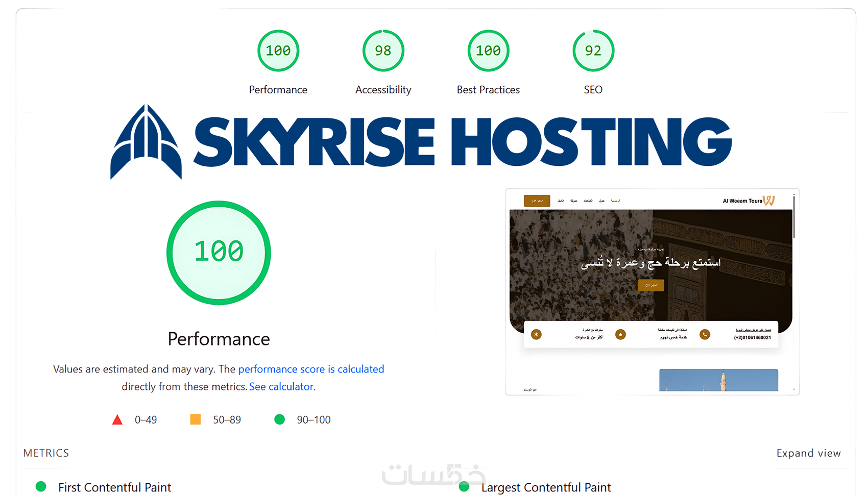Jump to the Accessibility score gauge showing 98
Screen dimensions: 868x495
(383, 51)
